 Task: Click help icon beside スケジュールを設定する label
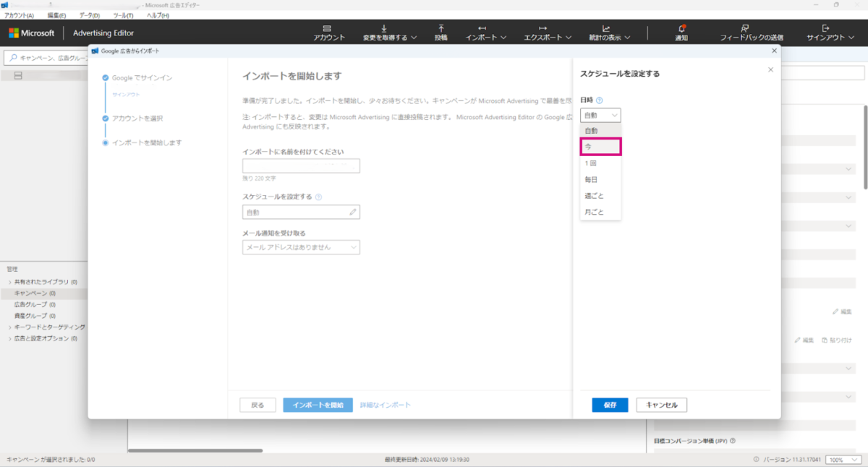[319, 197]
